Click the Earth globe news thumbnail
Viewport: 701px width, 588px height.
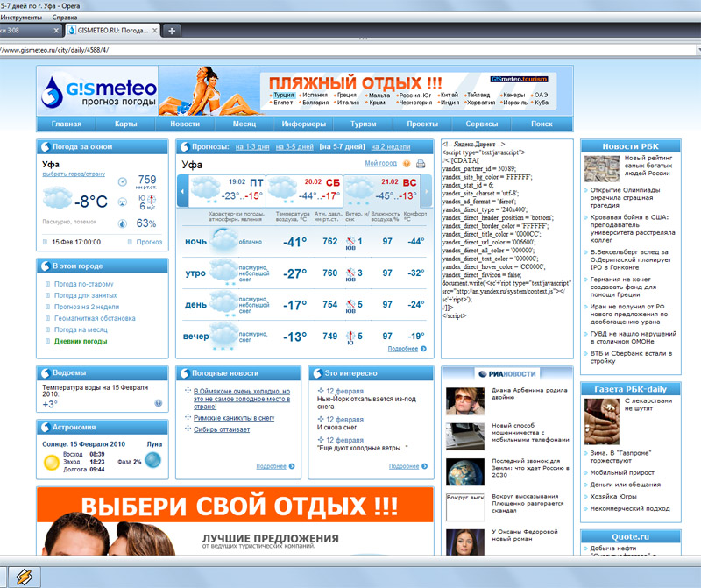coord(465,471)
